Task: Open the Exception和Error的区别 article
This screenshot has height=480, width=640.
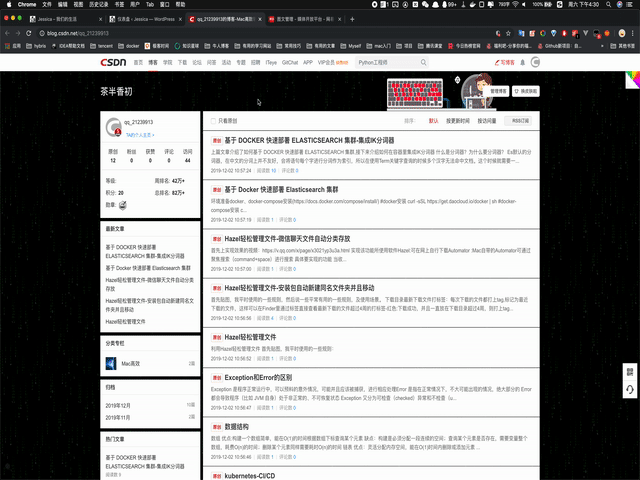Action: 258,377
